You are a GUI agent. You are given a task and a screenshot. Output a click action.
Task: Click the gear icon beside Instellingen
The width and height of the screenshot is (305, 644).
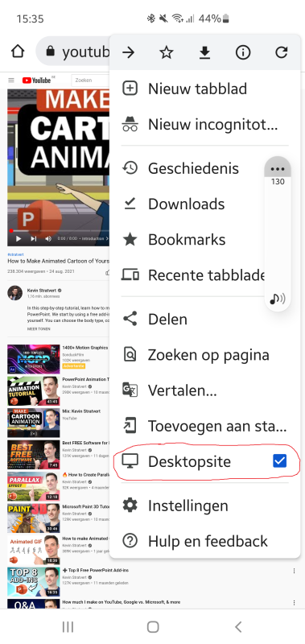(130, 506)
